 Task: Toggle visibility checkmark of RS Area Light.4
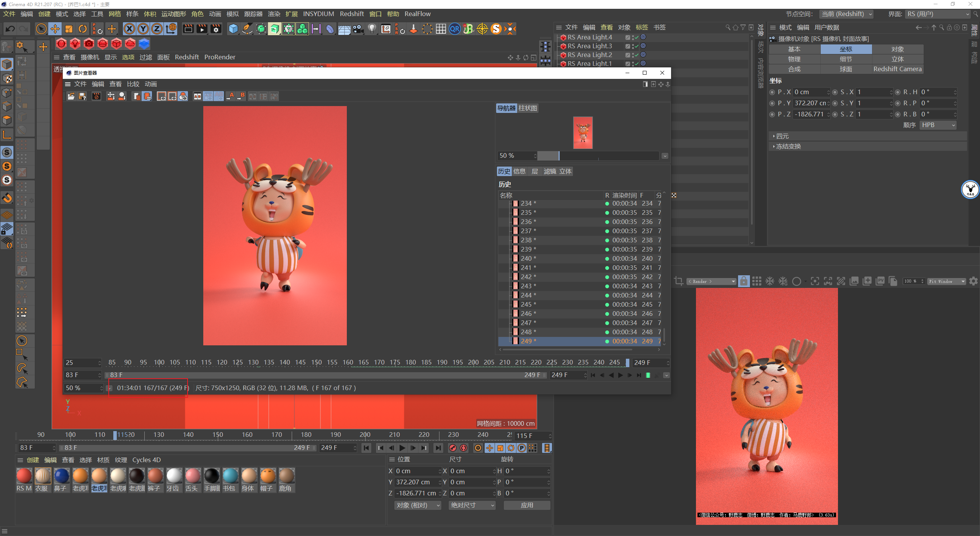(637, 38)
